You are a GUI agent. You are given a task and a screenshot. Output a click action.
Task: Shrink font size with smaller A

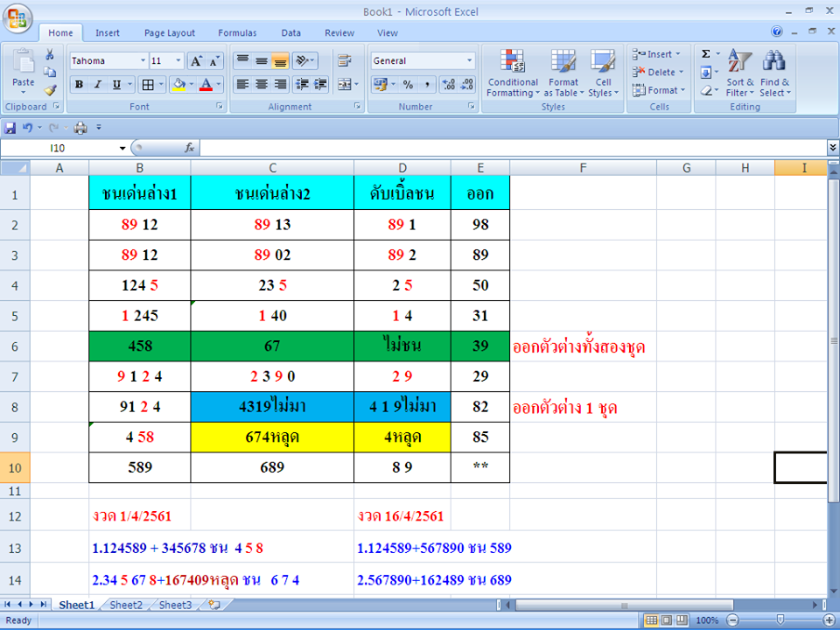coord(213,60)
